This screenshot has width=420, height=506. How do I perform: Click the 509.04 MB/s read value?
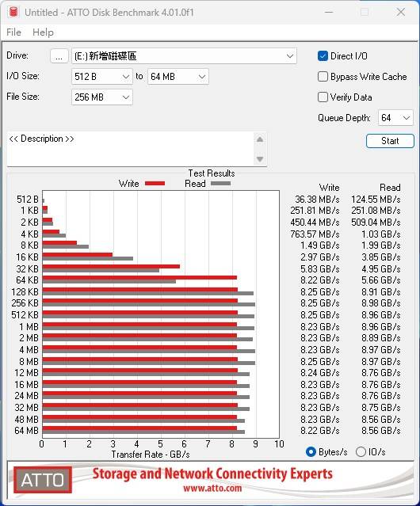376,223
